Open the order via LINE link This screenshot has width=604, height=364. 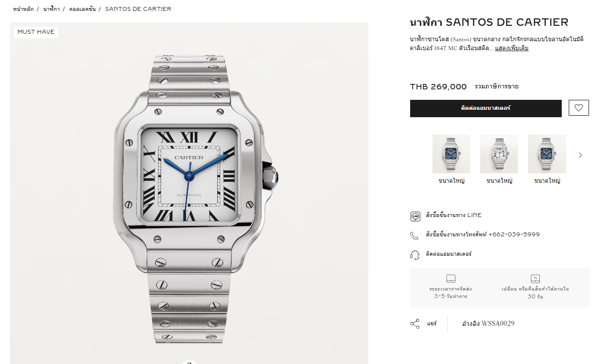453,216
